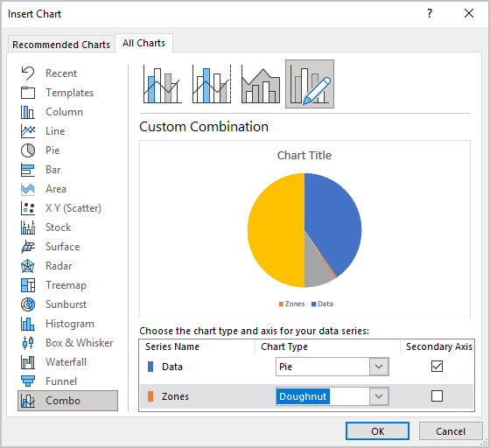Click the orange Zones series color swatch
Image resolution: width=490 pixels, height=448 pixels.
click(x=150, y=396)
